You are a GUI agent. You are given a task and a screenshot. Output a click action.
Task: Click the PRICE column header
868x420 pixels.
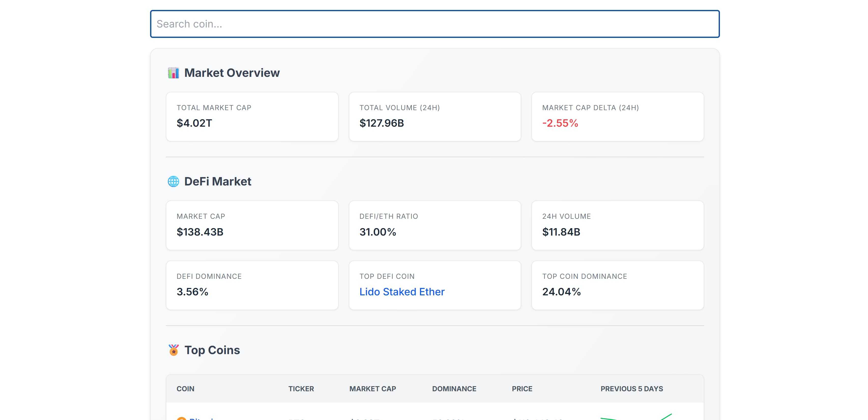[x=522, y=389]
